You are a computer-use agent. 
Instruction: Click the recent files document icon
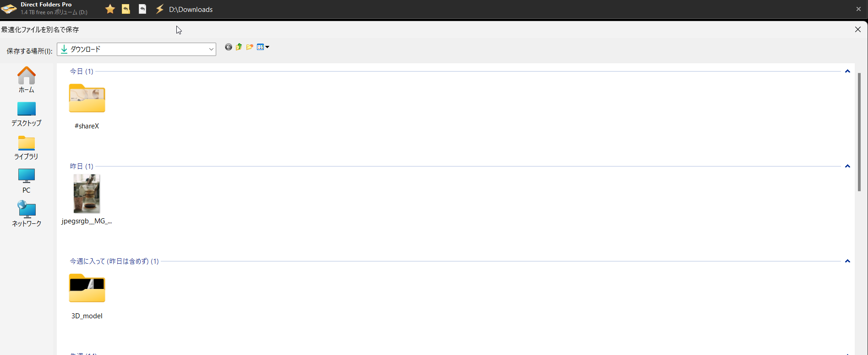142,9
